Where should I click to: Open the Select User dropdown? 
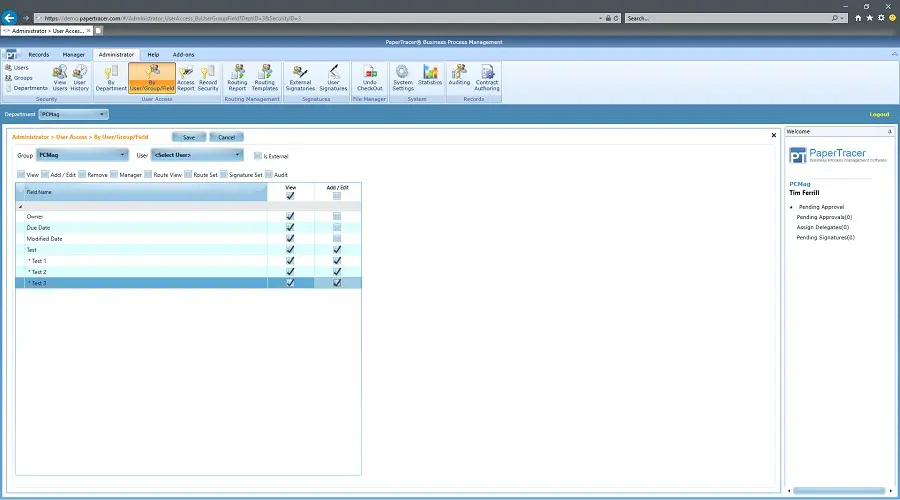coord(197,155)
